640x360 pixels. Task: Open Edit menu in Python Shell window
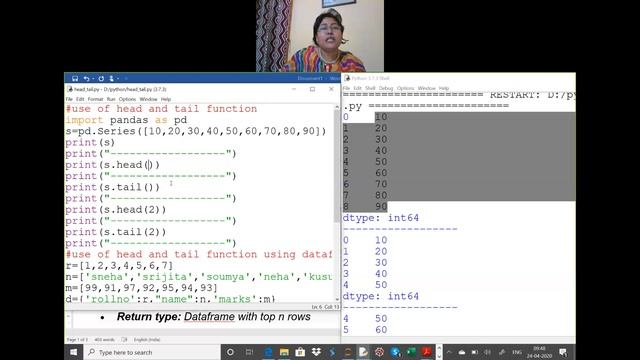(x=358, y=88)
